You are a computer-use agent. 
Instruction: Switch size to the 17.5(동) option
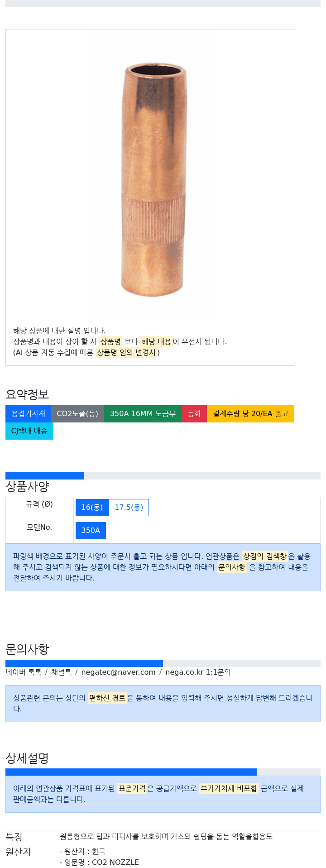129,508
